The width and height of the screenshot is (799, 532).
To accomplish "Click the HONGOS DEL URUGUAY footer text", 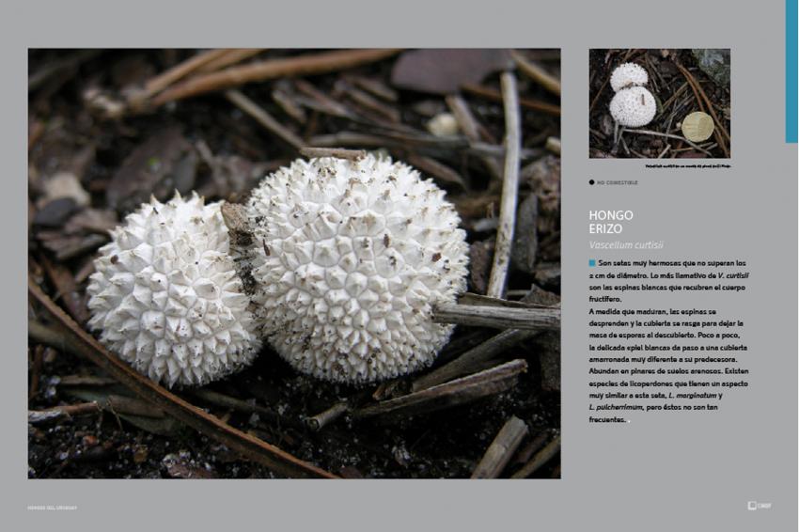I will point(53,508).
